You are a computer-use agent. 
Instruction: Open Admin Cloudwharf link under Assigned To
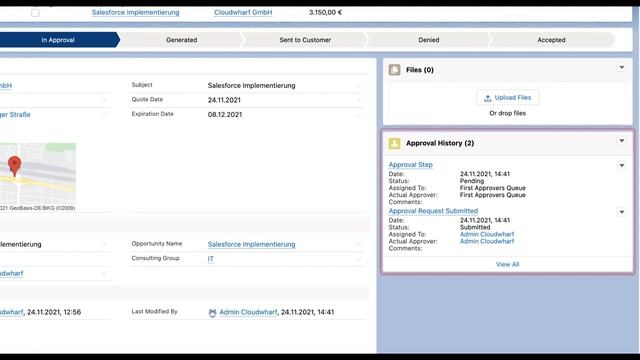point(487,234)
